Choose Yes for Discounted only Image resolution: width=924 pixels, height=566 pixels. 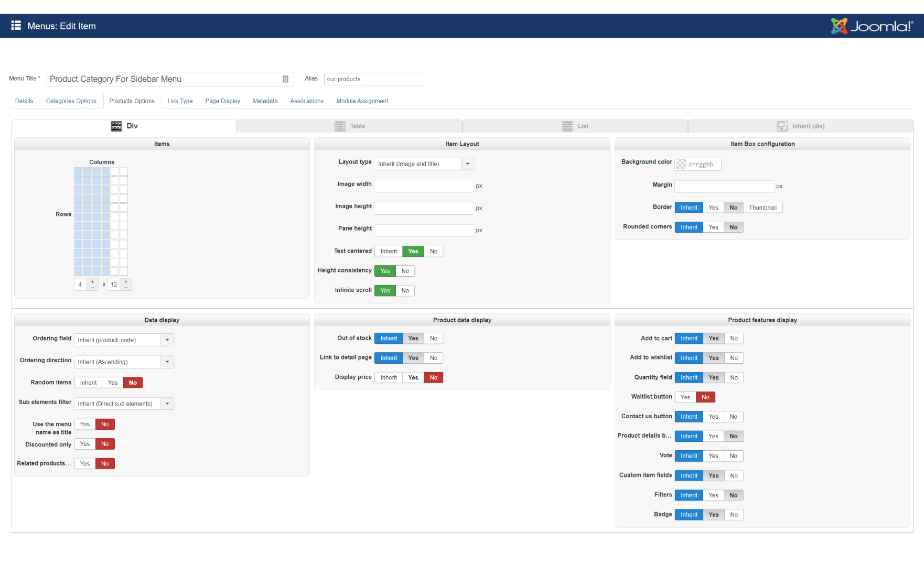point(85,444)
